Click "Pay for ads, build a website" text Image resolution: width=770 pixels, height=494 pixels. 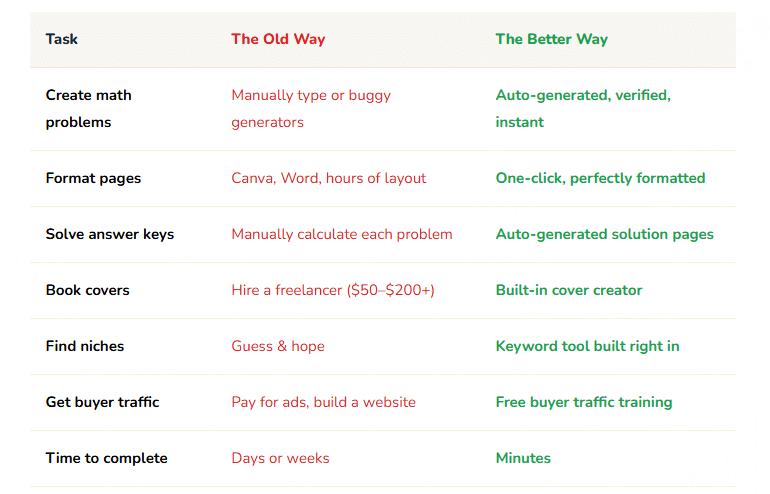point(323,402)
